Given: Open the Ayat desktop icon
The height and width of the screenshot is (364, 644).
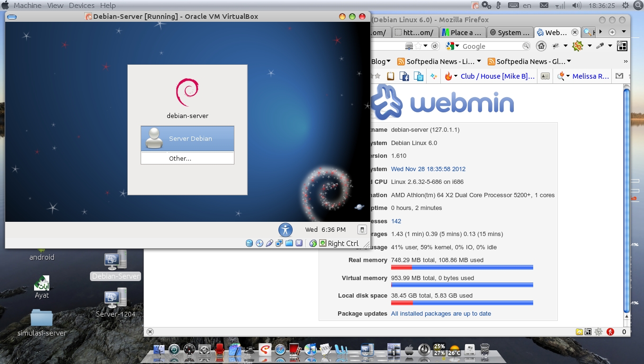Looking at the screenshot, I should [x=42, y=287].
